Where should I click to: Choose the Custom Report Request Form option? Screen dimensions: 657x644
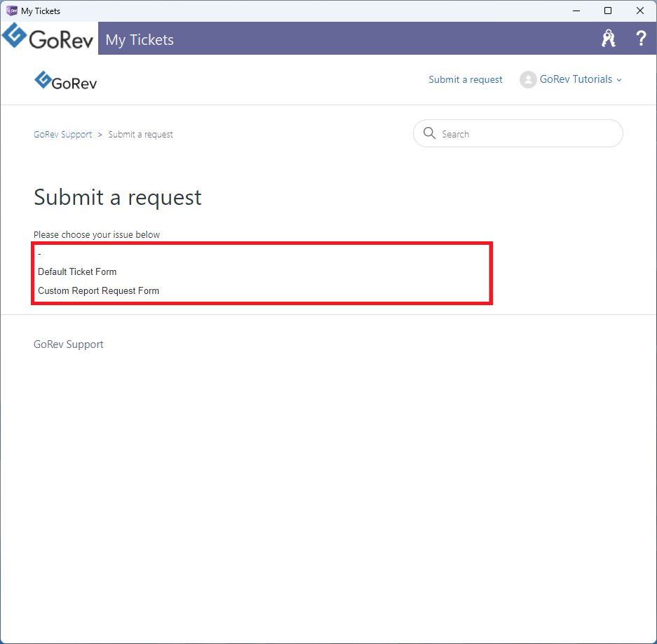(x=260, y=291)
